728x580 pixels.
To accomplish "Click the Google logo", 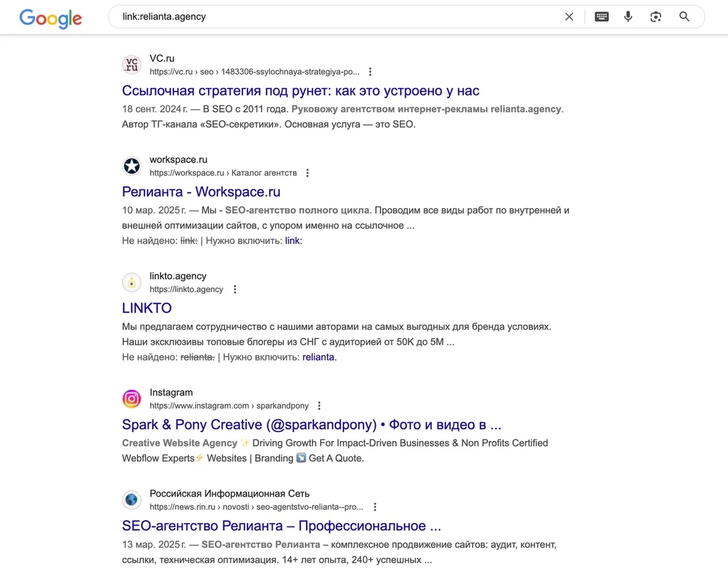I will (51, 18).
